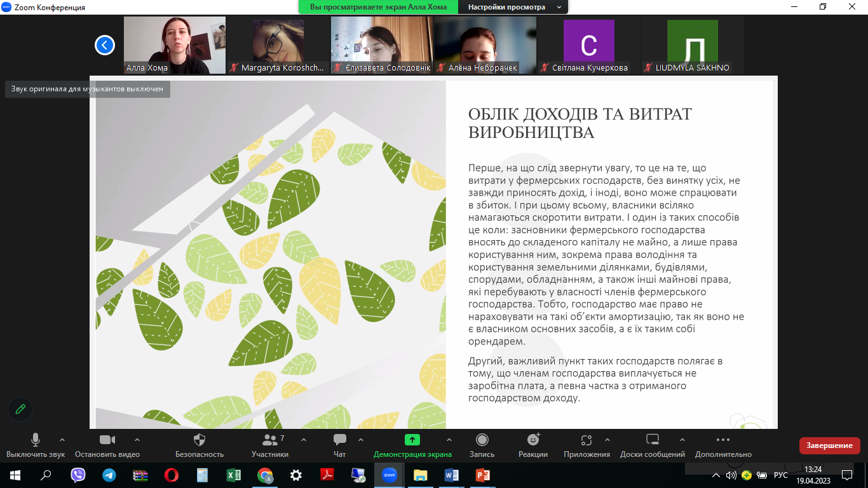The height and width of the screenshot is (488, 868).
Task: Open Google Chrome from the taskbar
Action: pyautogui.click(x=265, y=475)
